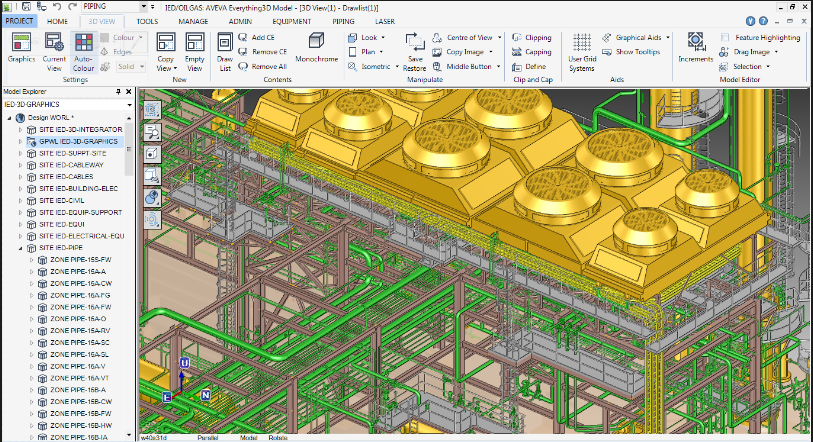
Task: Toggle Feature Highlighting checkbox
Action: (725, 37)
